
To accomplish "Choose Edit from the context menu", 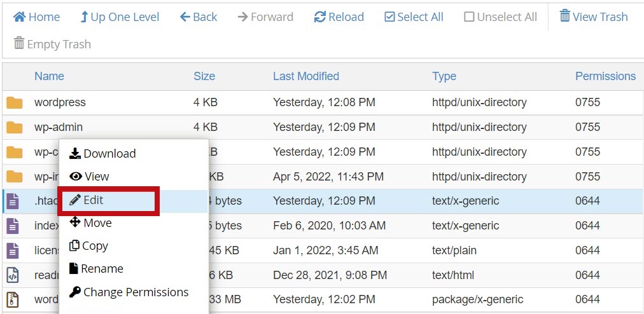I will 87,200.
